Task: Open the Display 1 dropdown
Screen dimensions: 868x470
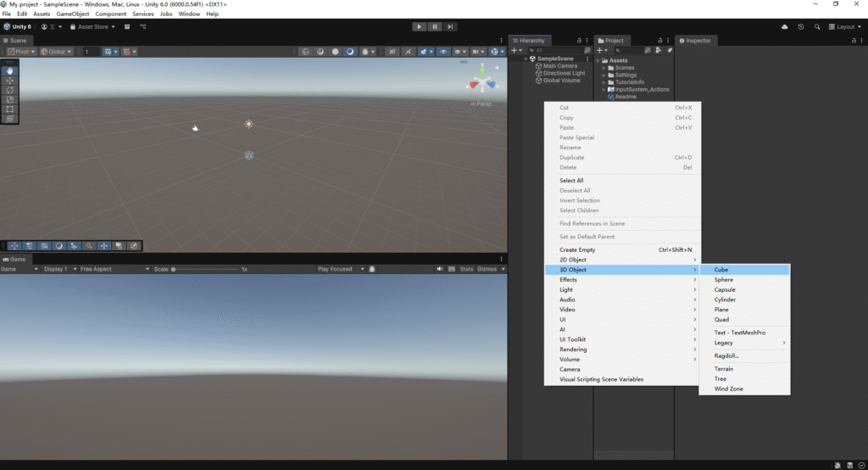Action: [x=60, y=270]
